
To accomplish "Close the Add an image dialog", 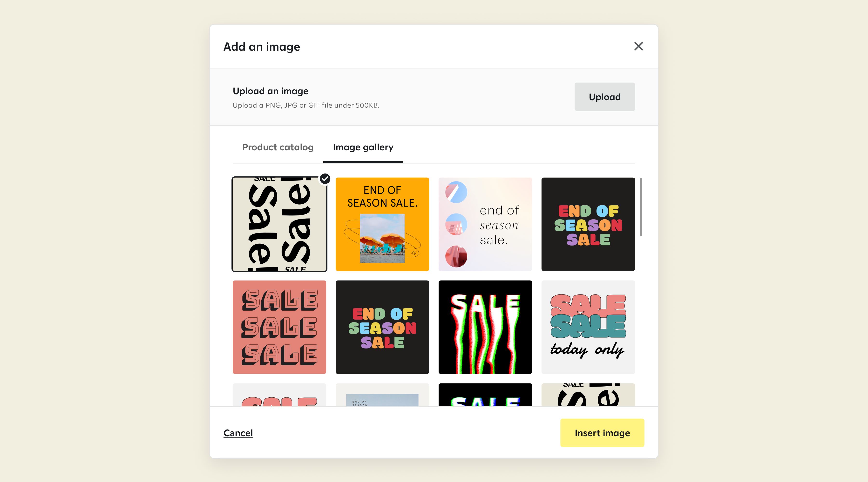I will click(638, 47).
